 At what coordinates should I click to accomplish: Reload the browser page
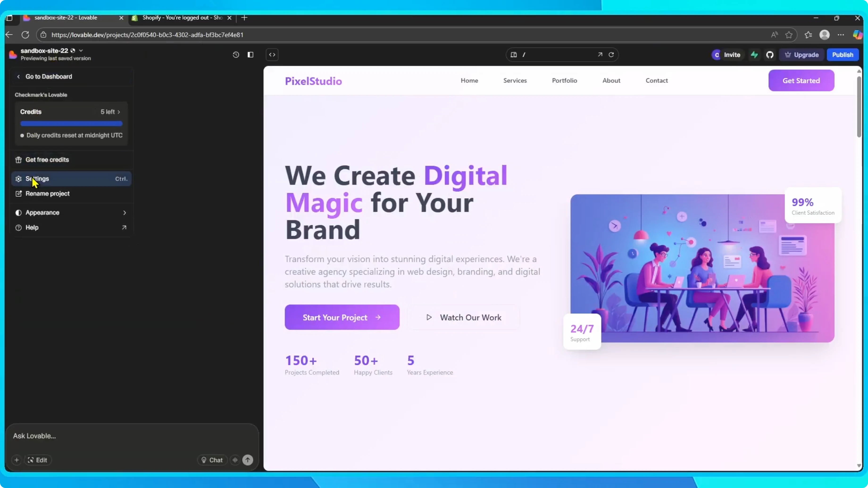pyautogui.click(x=25, y=35)
